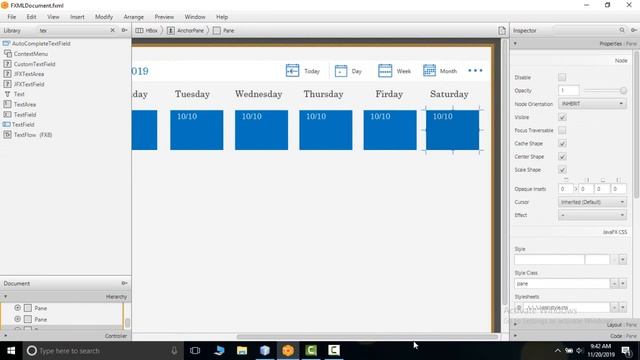This screenshot has width=640, height=360.
Task: Open the Cursor dropdown
Action: [592, 202]
